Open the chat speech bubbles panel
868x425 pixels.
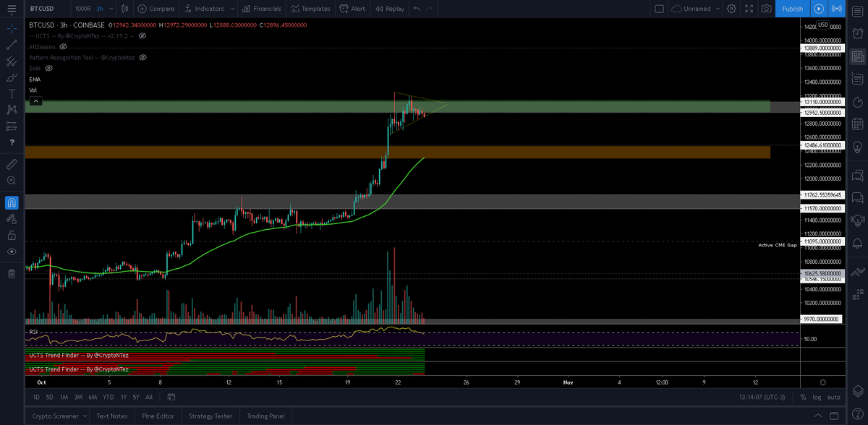tap(858, 174)
